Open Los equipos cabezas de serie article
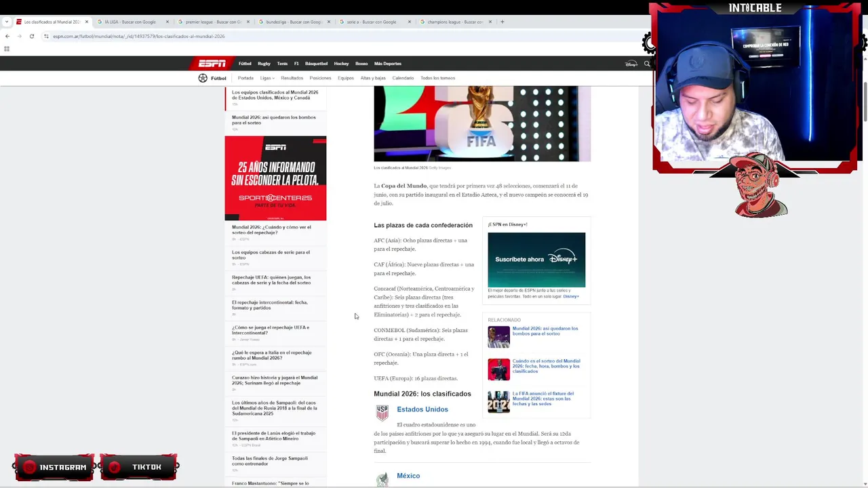Screen dimensions: 868x488 point(271,255)
